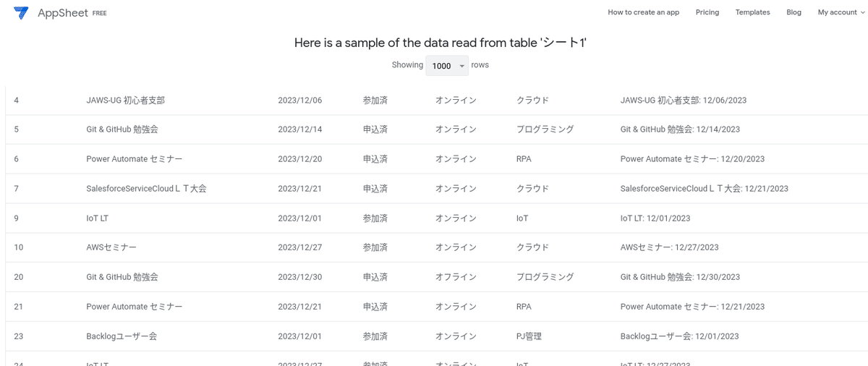Image resolution: width=868 pixels, height=366 pixels.
Task: Select 'Git & GitHub 勉強会' in row 20
Action: 122,277
